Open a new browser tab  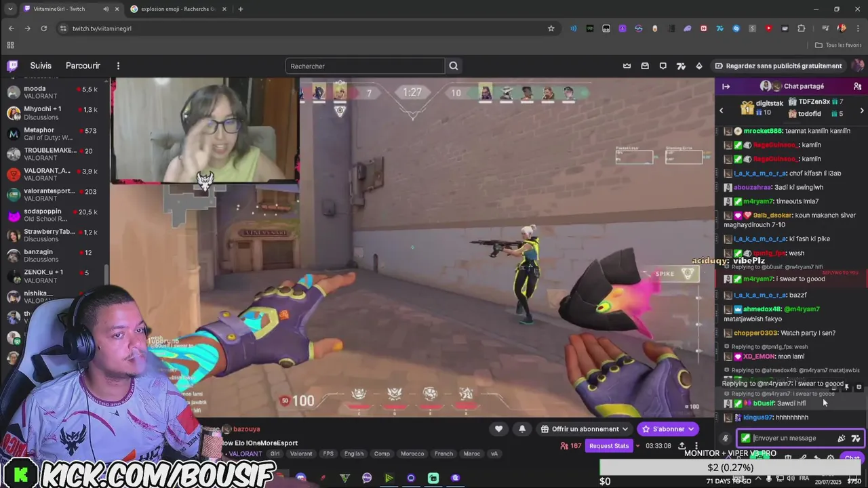pyautogui.click(x=241, y=9)
